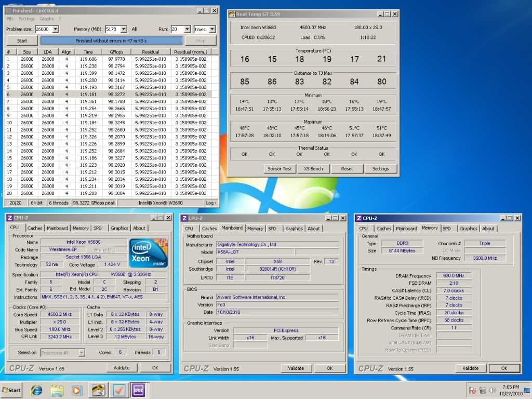
Task: Click '6 threads' in LinX status bar
Action: [x=58, y=203]
